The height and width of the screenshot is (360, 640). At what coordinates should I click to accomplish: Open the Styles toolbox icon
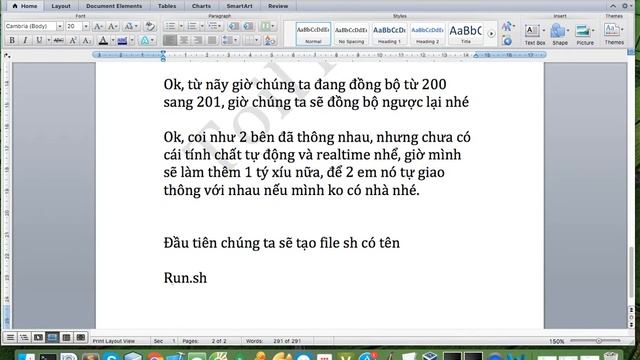507,41
